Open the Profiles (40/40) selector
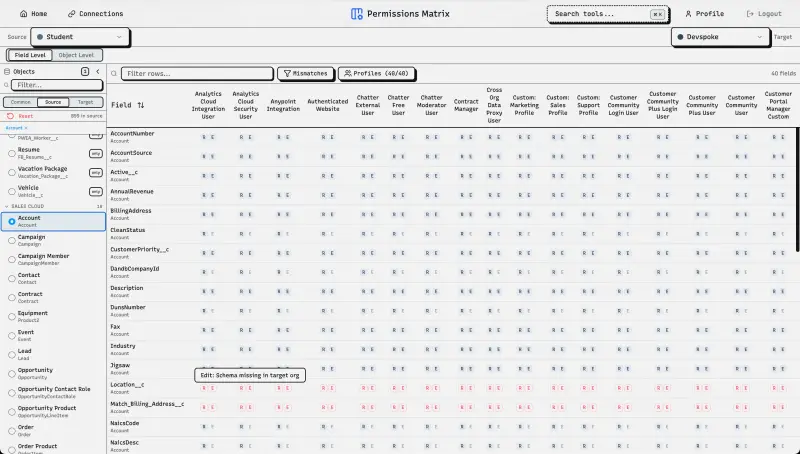 [377, 73]
